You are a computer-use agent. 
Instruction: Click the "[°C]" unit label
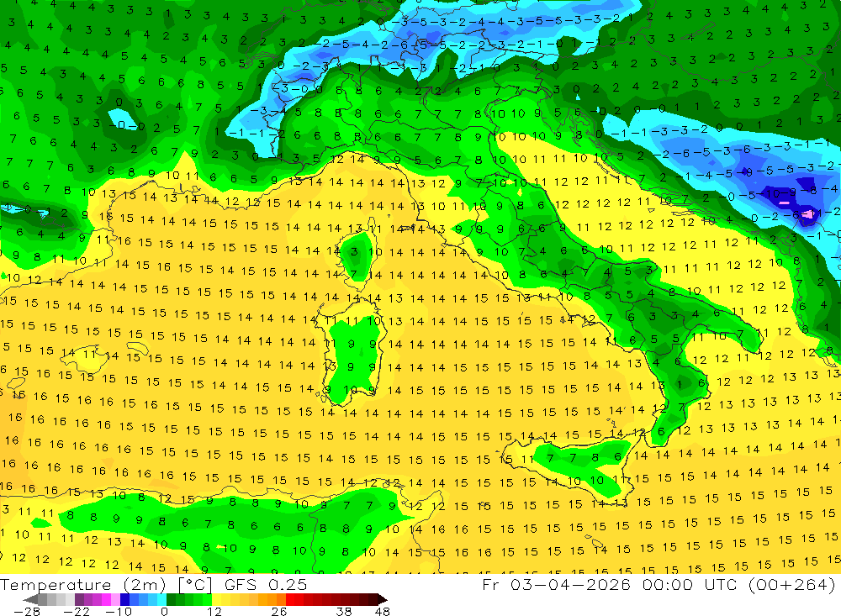click(x=195, y=585)
